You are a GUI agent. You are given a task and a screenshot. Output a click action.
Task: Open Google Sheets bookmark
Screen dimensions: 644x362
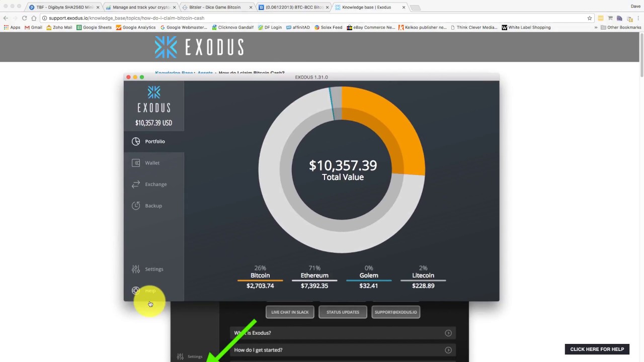(x=94, y=27)
